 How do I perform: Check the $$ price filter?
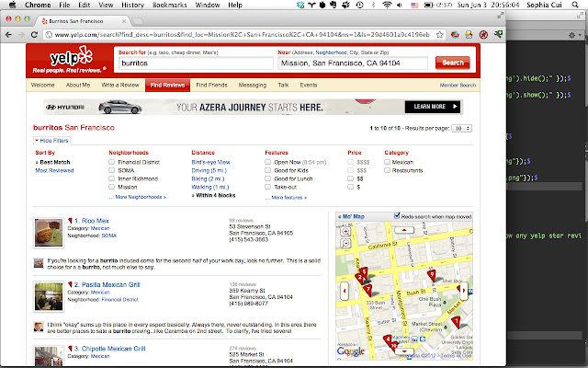[350, 178]
